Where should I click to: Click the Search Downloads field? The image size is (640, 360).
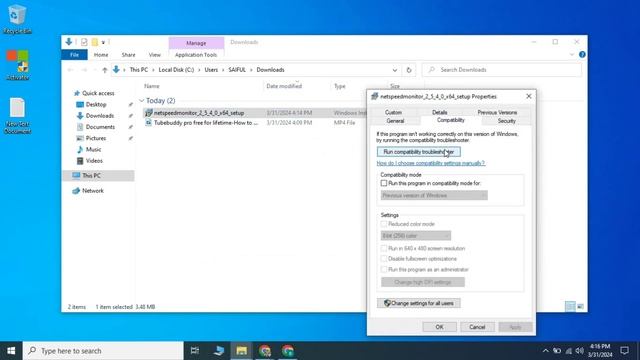[x=502, y=70]
